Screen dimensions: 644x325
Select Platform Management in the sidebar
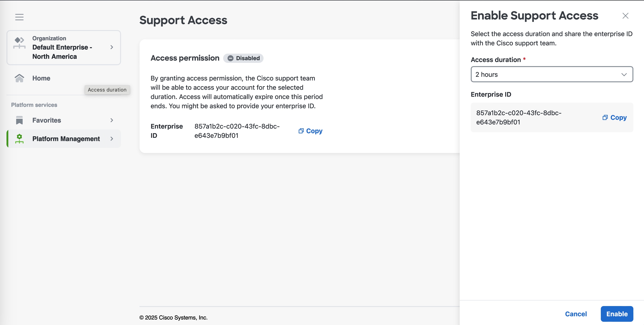[64, 139]
